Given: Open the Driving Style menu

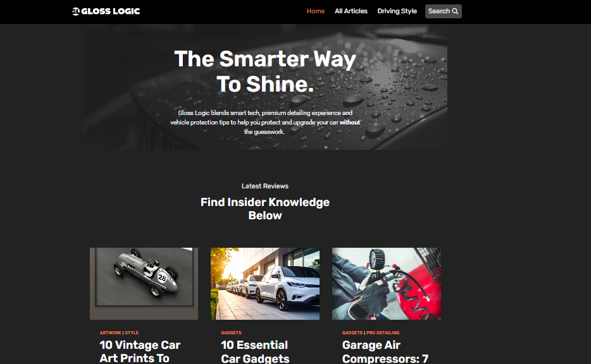Looking at the screenshot, I should pyautogui.click(x=397, y=11).
